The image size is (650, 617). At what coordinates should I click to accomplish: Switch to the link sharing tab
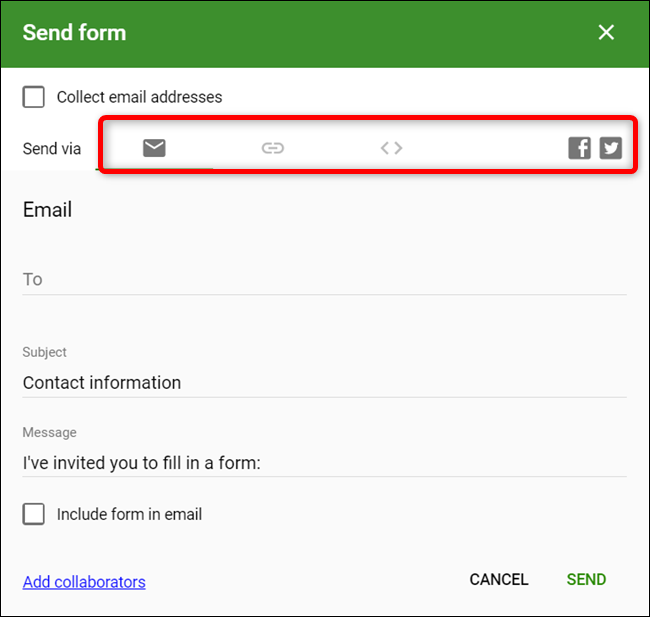point(273,148)
